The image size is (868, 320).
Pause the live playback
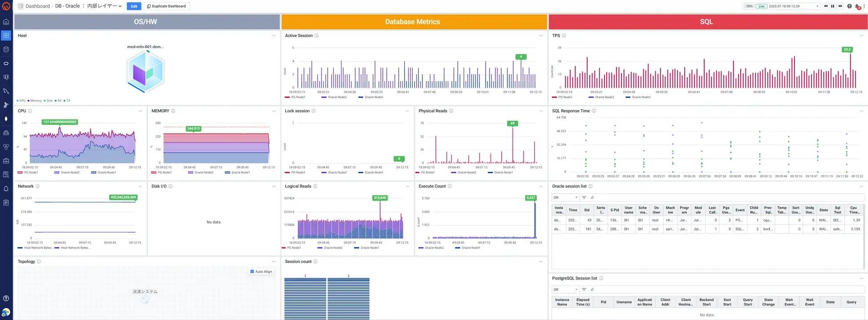832,6
